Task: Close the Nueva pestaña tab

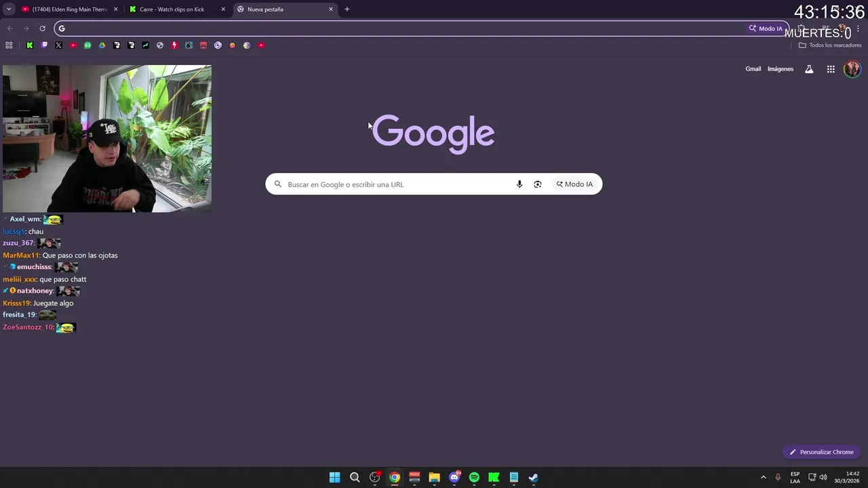Action: [x=331, y=9]
